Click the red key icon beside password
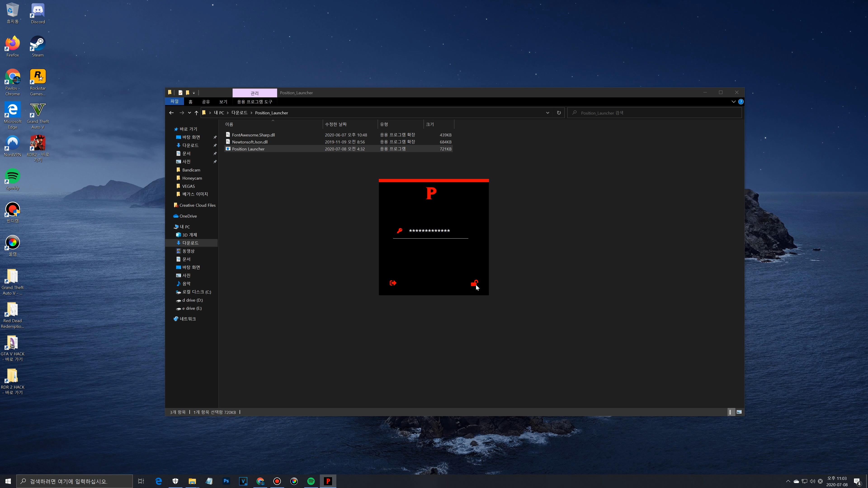The width and height of the screenshot is (868, 488). (400, 231)
